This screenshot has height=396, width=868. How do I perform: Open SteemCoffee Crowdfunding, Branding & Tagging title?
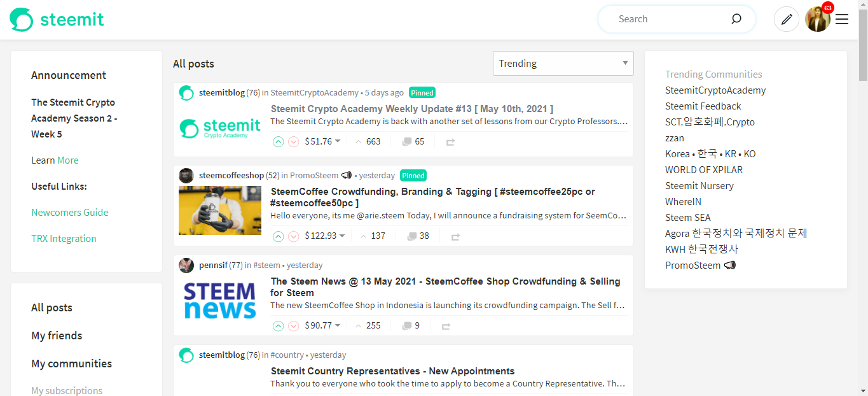[433, 197]
